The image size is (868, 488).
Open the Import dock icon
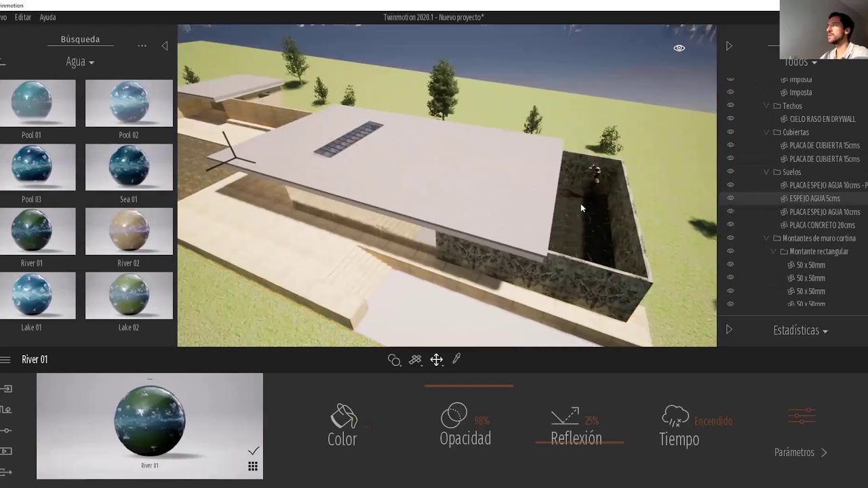(x=6, y=389)
